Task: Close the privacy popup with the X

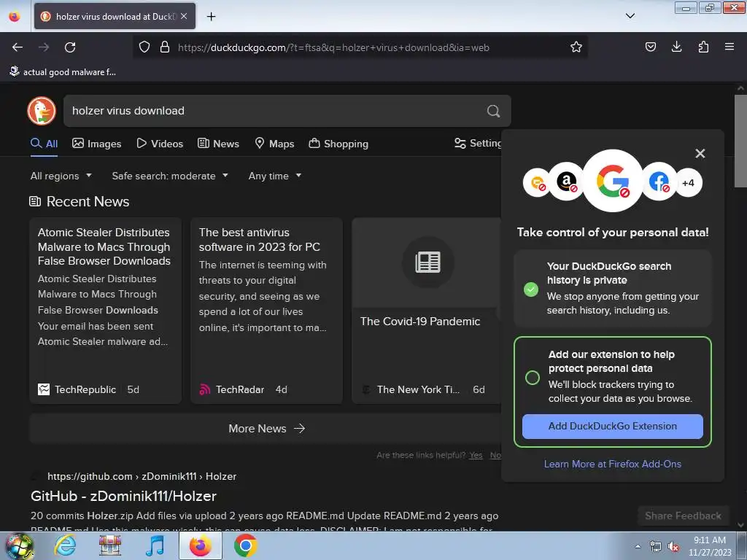Action: [x=700, y=153]
